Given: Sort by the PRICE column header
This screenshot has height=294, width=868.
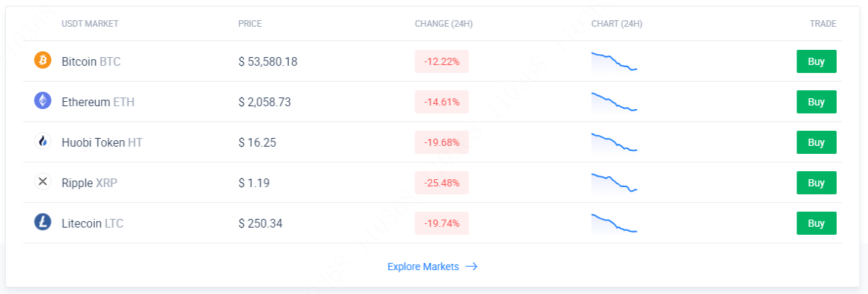Looking at the screenshot, I should coord(250,24).
